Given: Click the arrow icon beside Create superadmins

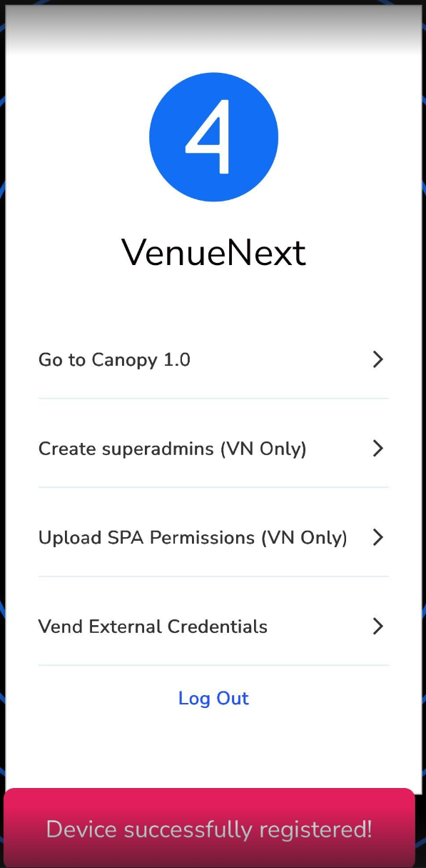Looking at the screenshot, I should click(x=378, y=449).
